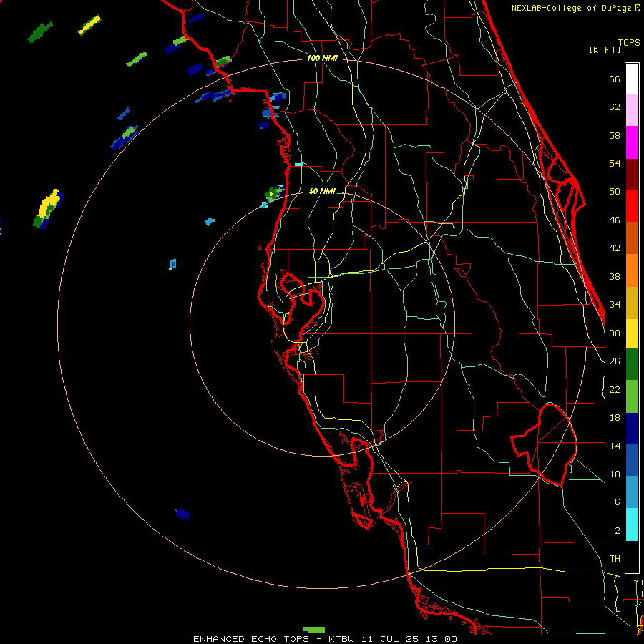This screenshot has width=644, height=644.
Task: Select the navy blue legend color band
Action: (632, 429)
